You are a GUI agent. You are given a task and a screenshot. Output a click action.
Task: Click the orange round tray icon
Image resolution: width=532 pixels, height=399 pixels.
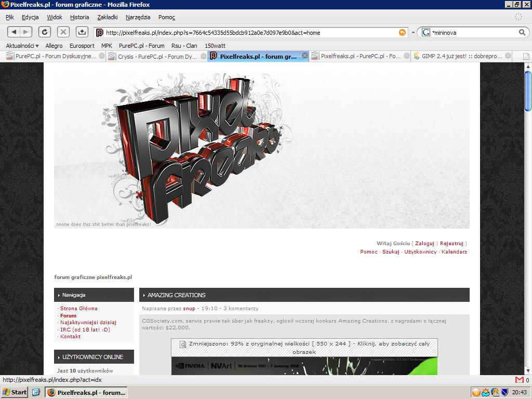tap(476, 393)
